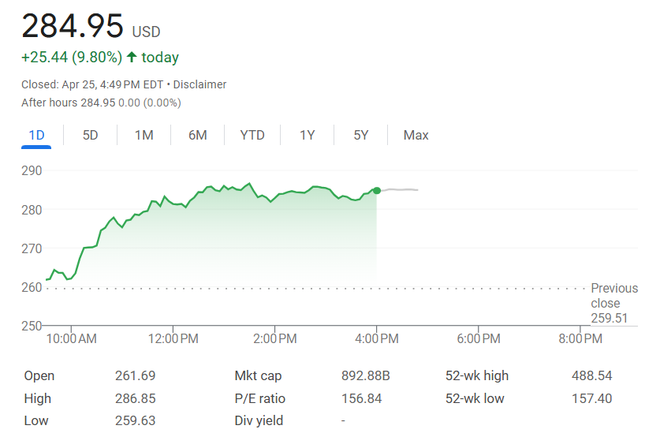View the 1Y price history
This screenshot has width=660, height=433.
[307, 135]
